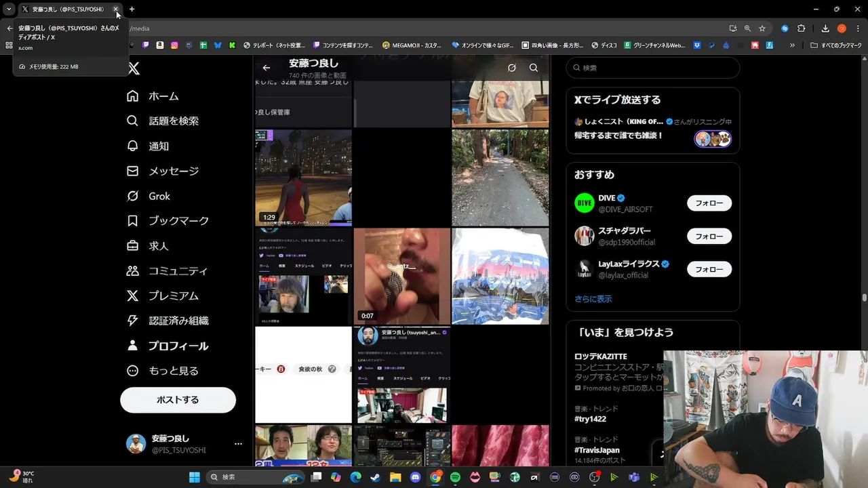Open a new browser tab

[x=132, y=9]
